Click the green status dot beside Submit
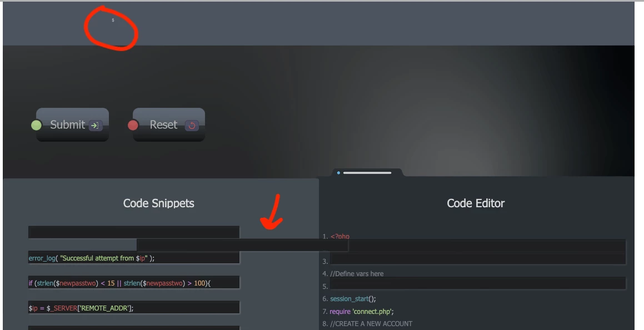Viewport: 644px width, 330px height. pyautogui.click(x=36, y=125)
